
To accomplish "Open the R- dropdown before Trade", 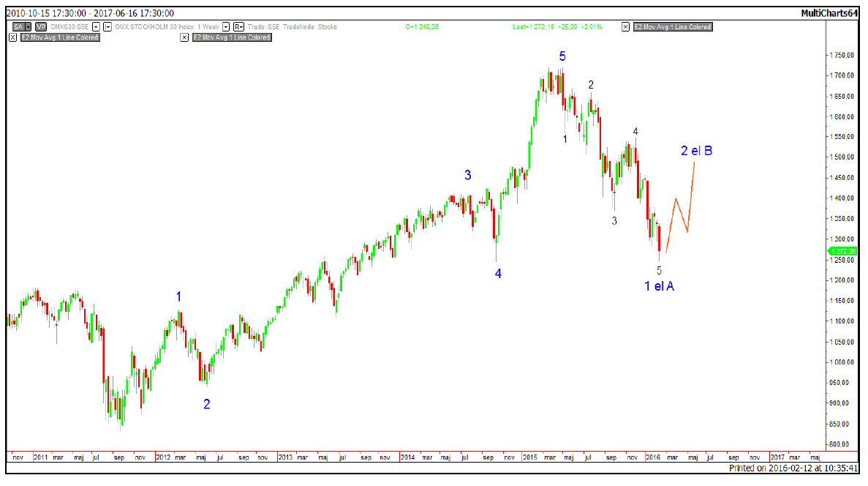I will (238, 26).
